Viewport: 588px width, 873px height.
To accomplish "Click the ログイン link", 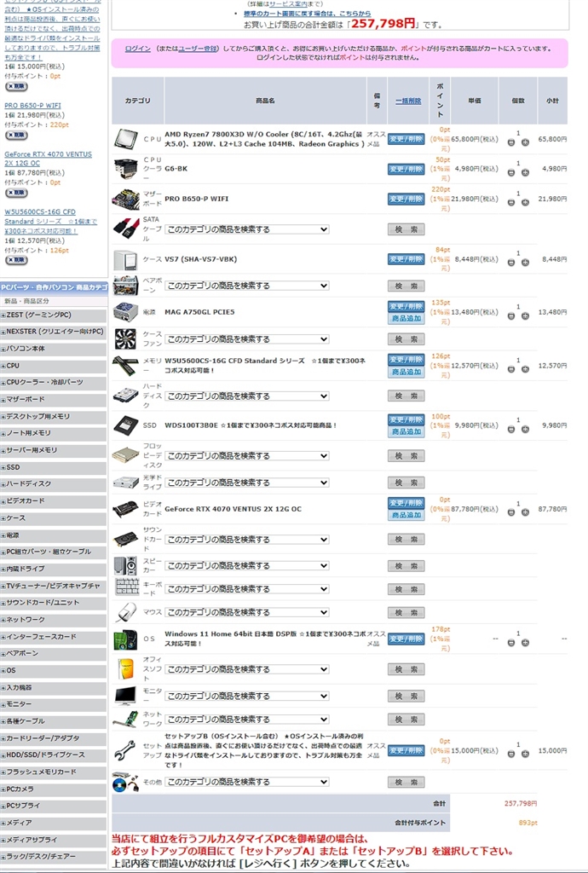I will pos(138,49).
